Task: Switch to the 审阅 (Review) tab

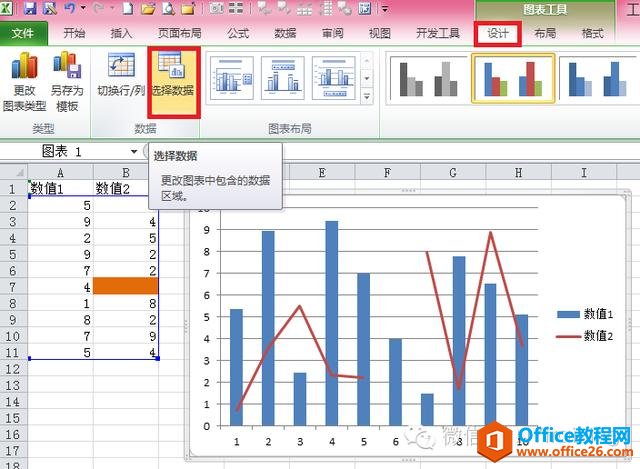Action: pos(332,33)
